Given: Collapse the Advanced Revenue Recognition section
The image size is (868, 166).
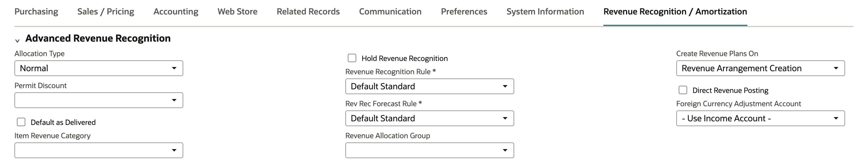Looking at the screenshot, I should coord(17,41).
